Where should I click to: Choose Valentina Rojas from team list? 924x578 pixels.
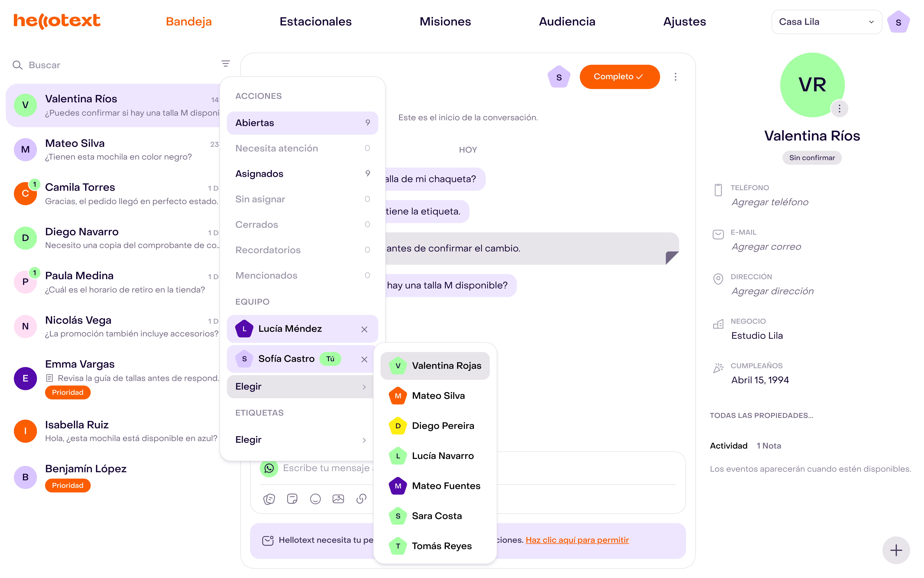[x=435, y=366]
